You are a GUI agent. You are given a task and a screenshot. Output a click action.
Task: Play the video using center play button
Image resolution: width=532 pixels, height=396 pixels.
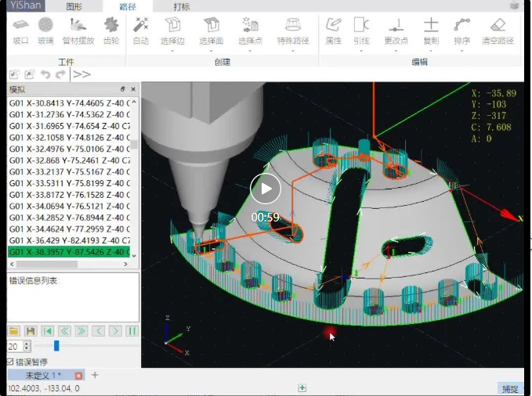(x=266, y=189)
